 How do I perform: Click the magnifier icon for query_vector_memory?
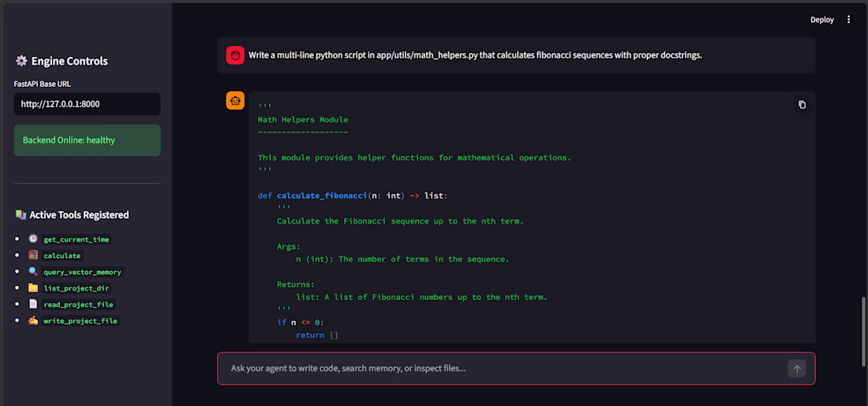click(x=33, y=272)
